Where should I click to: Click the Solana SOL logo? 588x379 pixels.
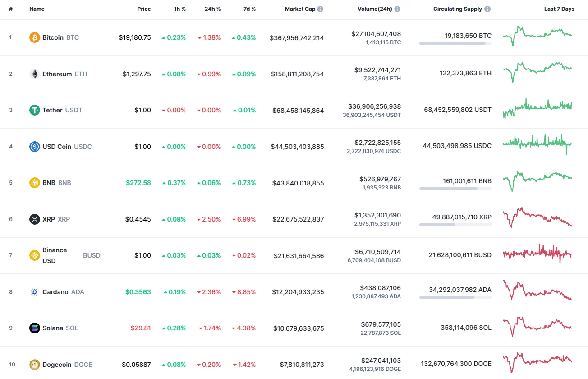(35, 328)
